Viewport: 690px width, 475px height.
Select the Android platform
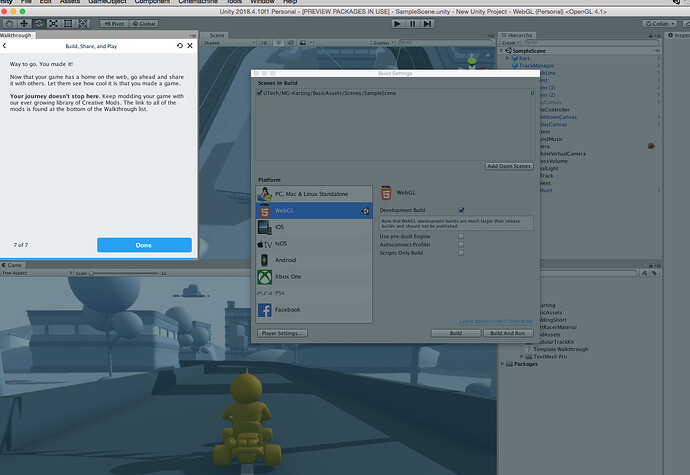pyautogui.click(x=314, y=260)
